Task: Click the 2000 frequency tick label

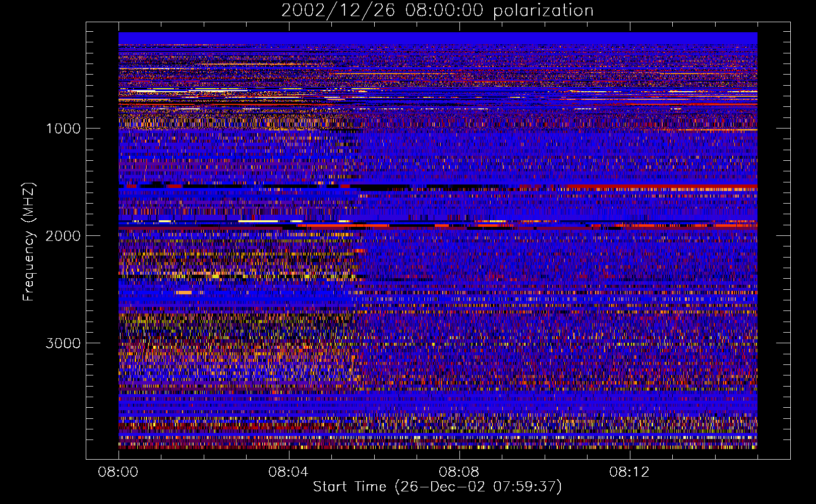Action: point(63,236)
